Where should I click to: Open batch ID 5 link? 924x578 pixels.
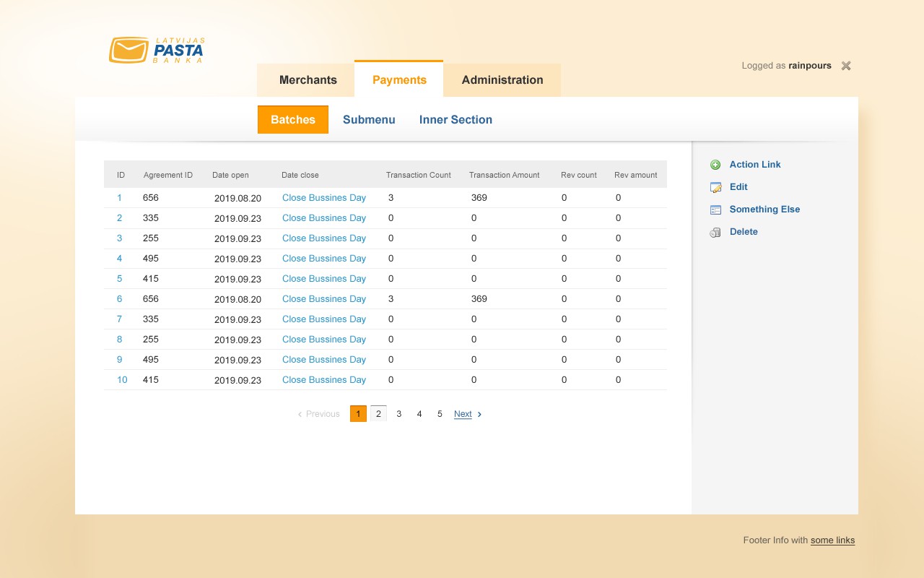(x=119, y=279)
